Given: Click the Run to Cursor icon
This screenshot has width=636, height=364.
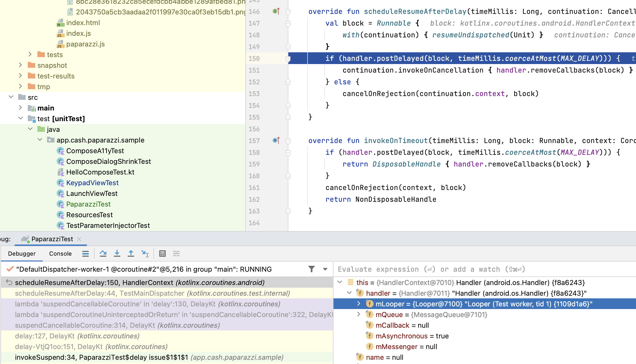Looking at the screenshot, I should coord(145,253).
